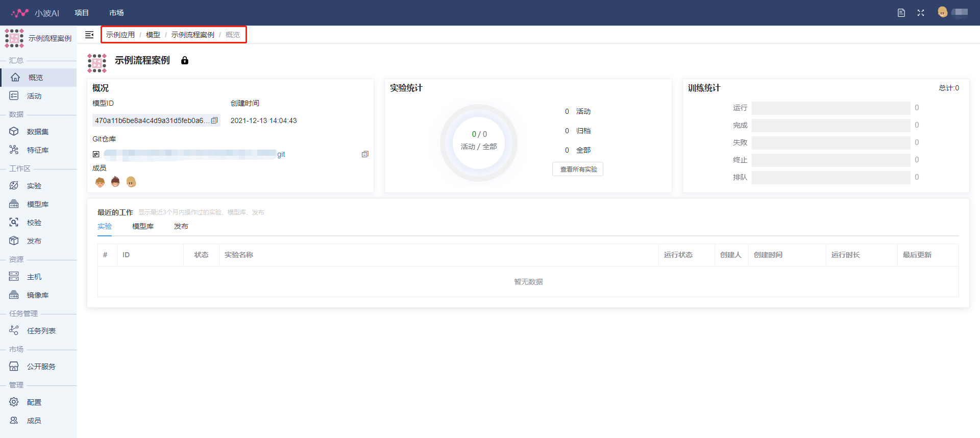Select 概览 home icon in sidebar
Screen dimensions: 980x438
pos(15,77)
